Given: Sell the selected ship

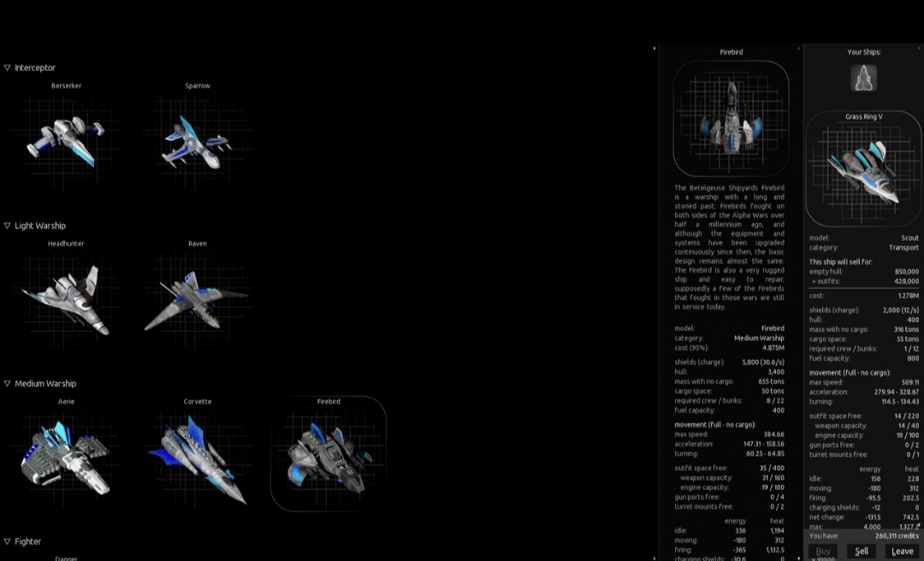Looking at the screenshot, I should click(862, 551).
